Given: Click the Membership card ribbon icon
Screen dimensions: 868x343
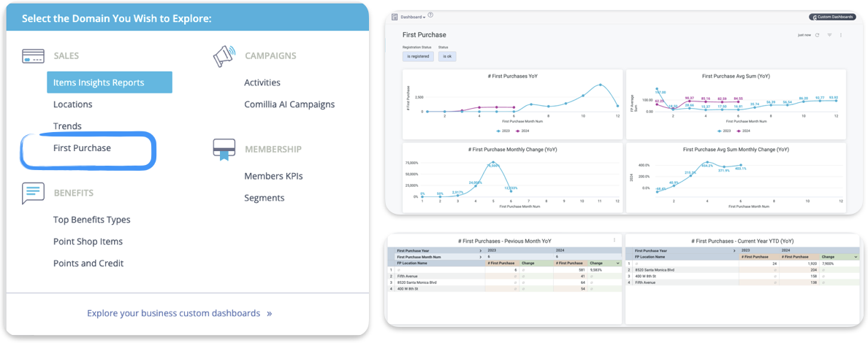Looking at the screenshot, I should 224,150.
